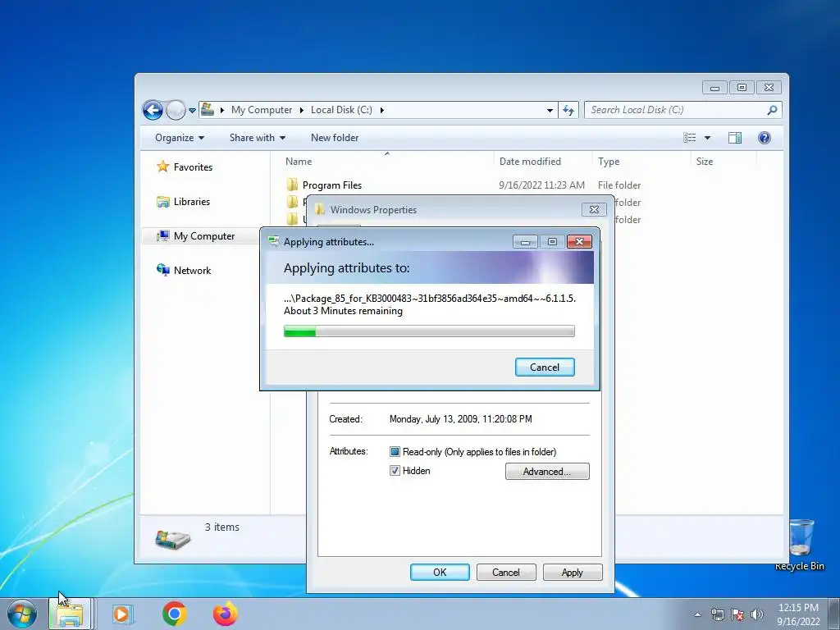Viewport: 840px width, 630px height.
Task: Open the Windows Start menu
Action: 22,614
